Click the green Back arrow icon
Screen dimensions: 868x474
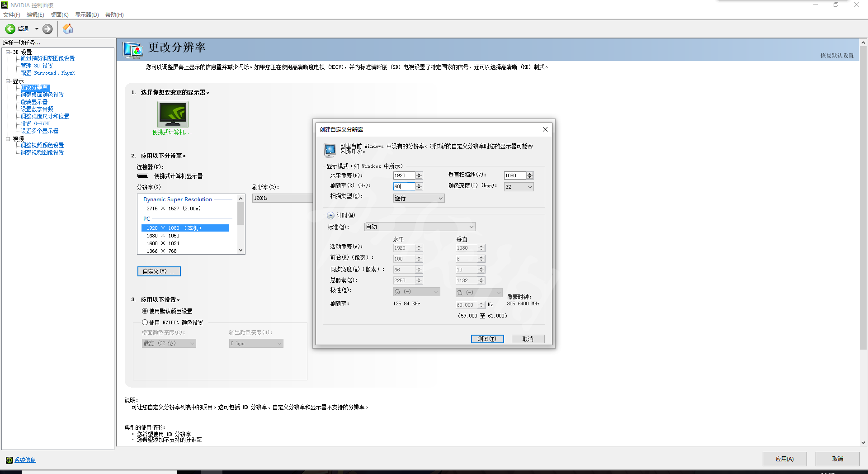pyautogui.click(x=10, y=29)
